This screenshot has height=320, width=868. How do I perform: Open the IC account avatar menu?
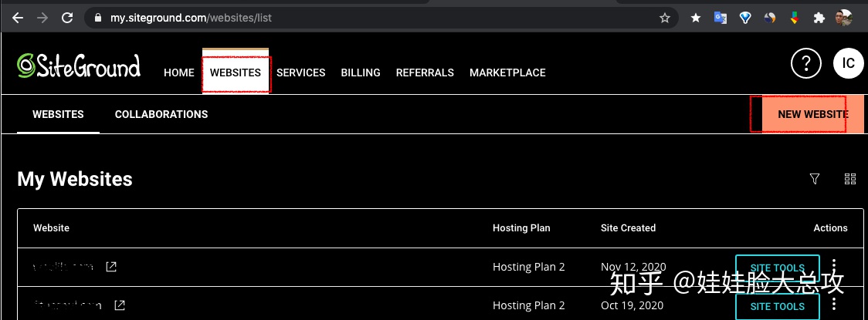coord(848,63)
